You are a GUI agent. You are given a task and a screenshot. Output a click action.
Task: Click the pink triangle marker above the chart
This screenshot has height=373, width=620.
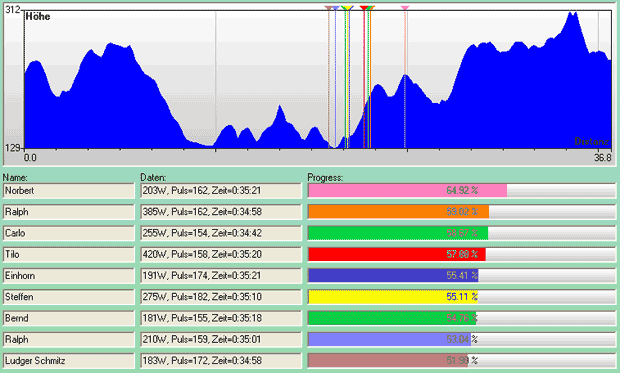pos(405,8)
